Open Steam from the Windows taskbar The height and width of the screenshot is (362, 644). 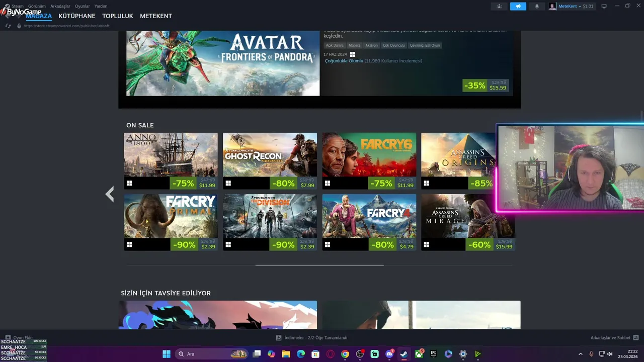pyautogui.click(x=404, y=354)
